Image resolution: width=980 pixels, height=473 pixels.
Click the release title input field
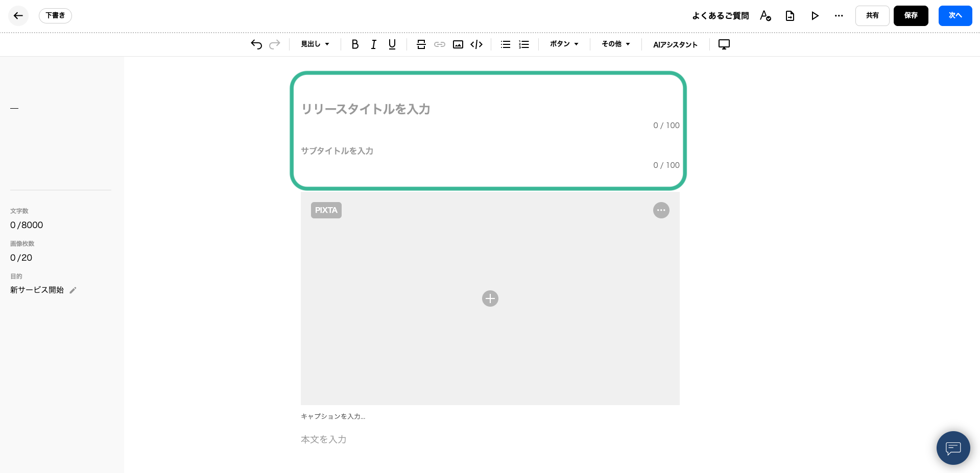(490, 109)
